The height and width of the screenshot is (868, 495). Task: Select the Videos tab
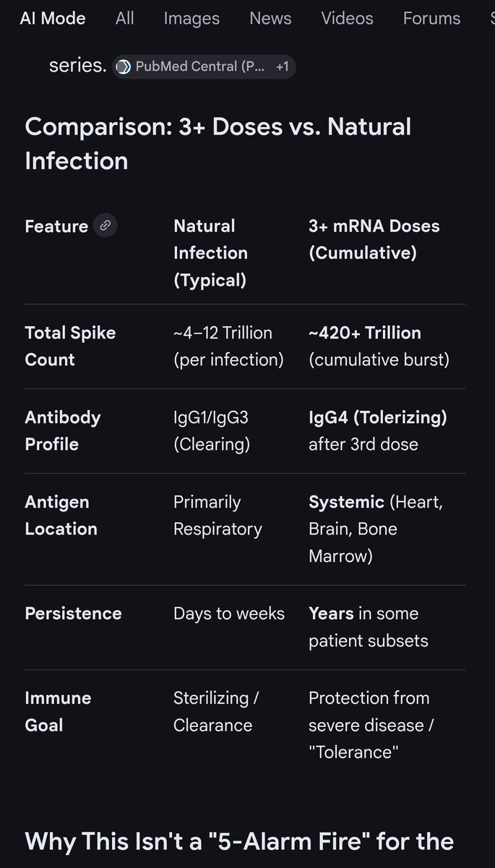click(347, 18)
